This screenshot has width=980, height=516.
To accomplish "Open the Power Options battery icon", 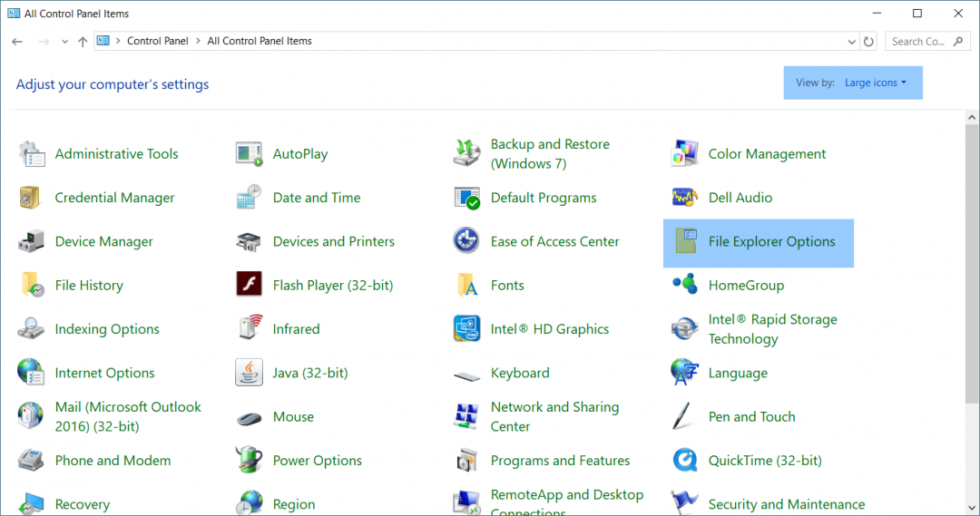I will point(249,460).
